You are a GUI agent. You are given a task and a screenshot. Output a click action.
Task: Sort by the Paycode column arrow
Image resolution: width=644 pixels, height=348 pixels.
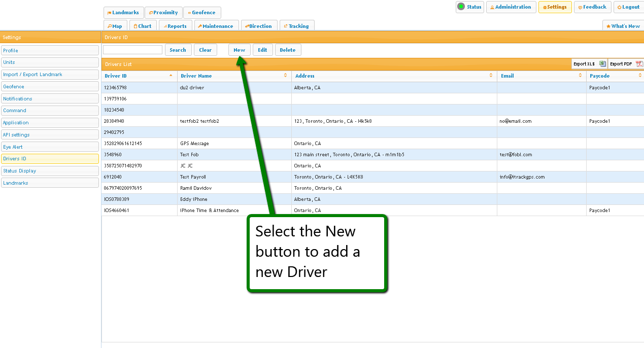click(640, 76)
